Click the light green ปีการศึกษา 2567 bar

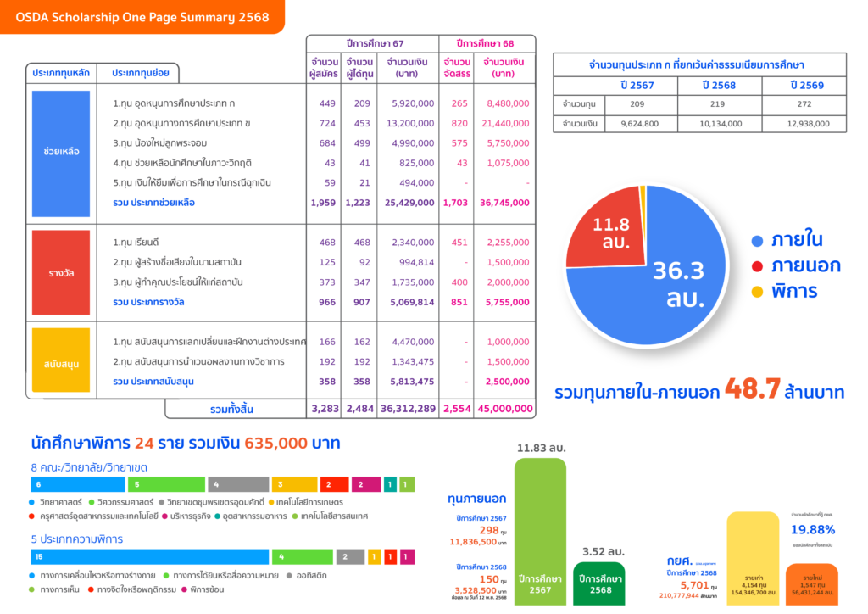540,534
